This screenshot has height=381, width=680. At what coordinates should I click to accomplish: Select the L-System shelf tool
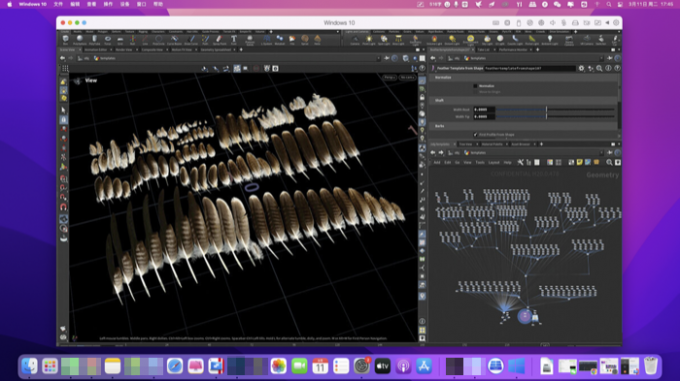[x=266, y=39]
